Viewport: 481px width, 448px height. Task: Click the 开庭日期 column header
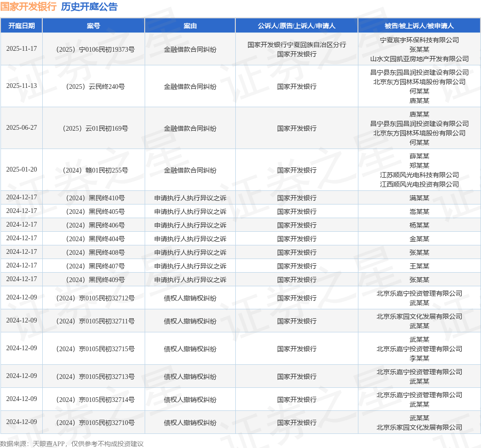coord(22,26)
